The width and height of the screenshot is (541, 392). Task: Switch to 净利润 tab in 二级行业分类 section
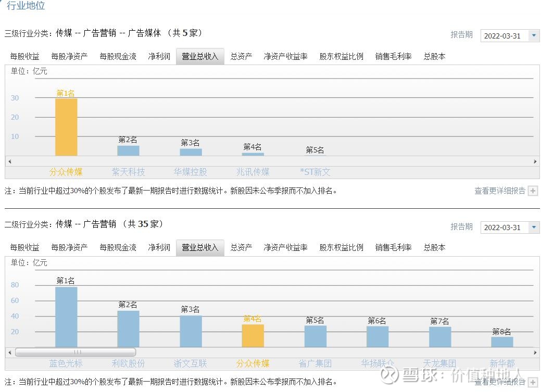click(159, 247)
